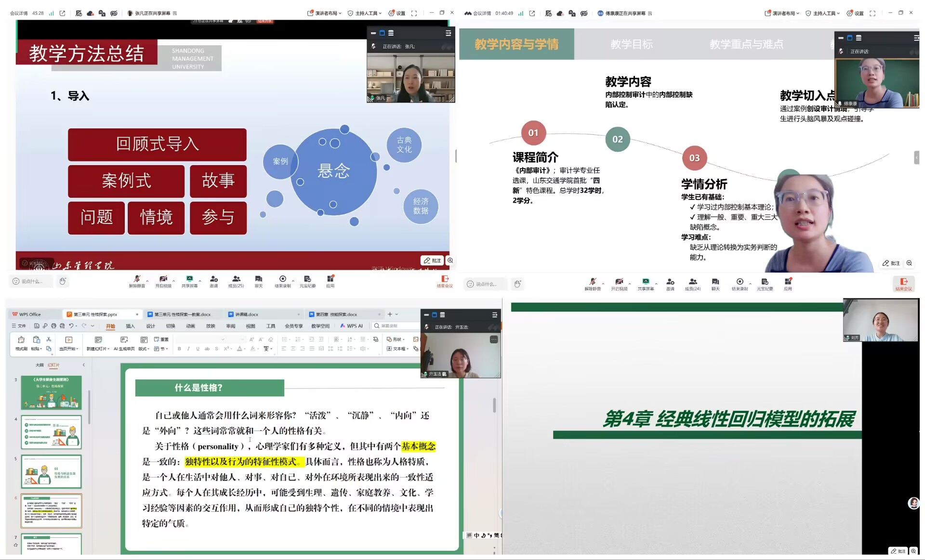Toggle underline formatting in the WPS ribbon
This screenshot has height=560, width=925.
pos(198,349)
